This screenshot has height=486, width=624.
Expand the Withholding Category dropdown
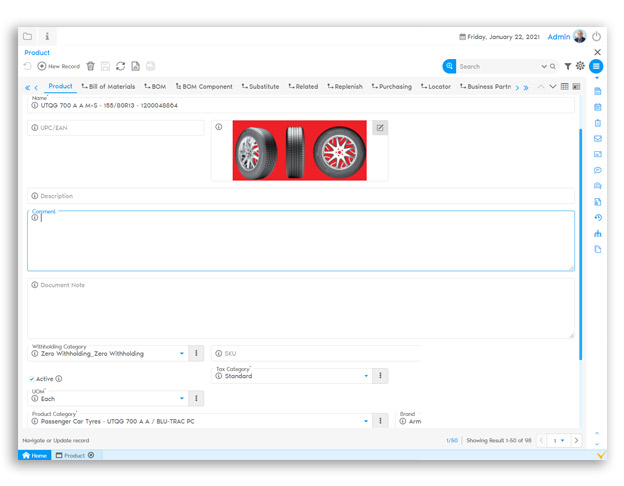coord(182,353)
